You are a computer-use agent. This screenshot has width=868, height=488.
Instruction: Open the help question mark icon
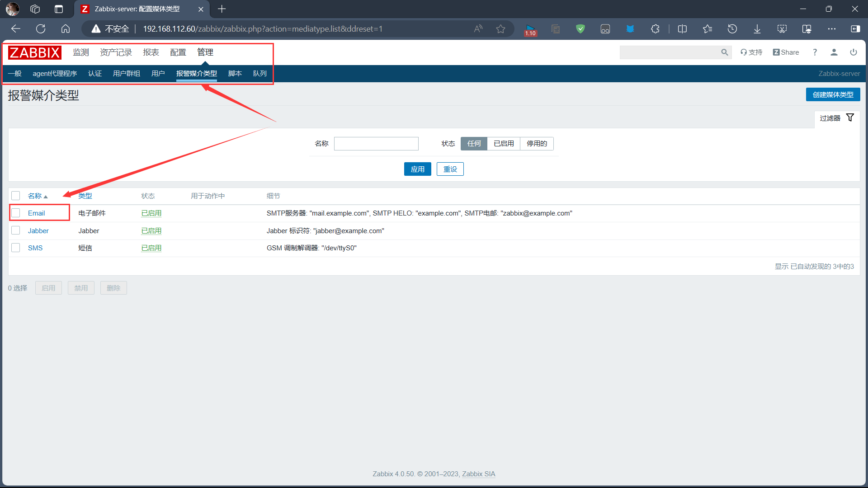click(815, 52)
